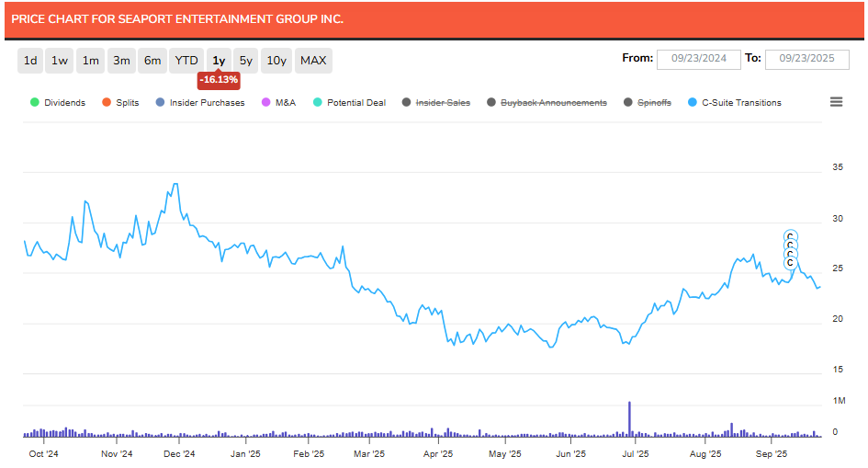The width and height of the screenshot is (868, 468).
Task: Click the Price Chart header title
Action: click(177, 18)
